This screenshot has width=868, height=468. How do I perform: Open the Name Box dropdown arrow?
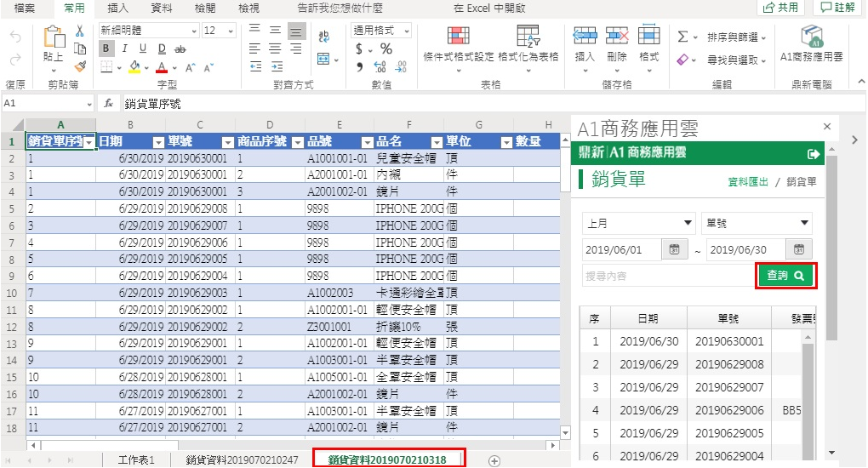[89, 104]
